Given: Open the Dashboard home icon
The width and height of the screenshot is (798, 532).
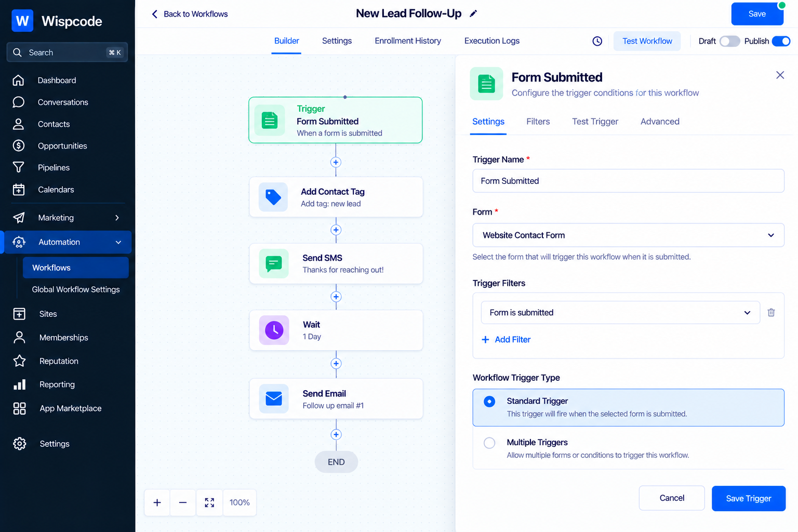Looking at the screenshot, I should (18, 80).
